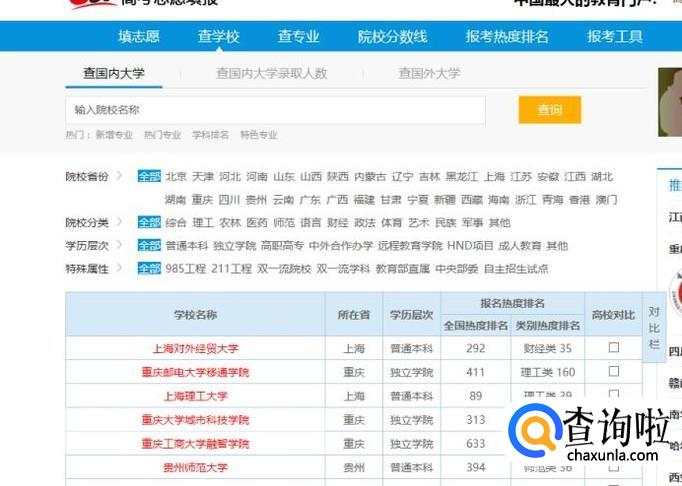Image resolution: width=682 pixels, height=486 pixels.
Task: Expand the 院校分类 arrow
Action: point(120,222)
